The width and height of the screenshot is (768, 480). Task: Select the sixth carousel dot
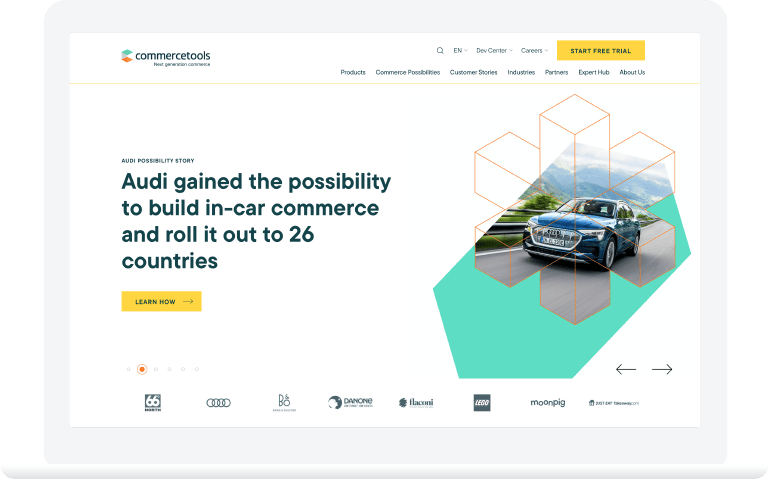197,369
